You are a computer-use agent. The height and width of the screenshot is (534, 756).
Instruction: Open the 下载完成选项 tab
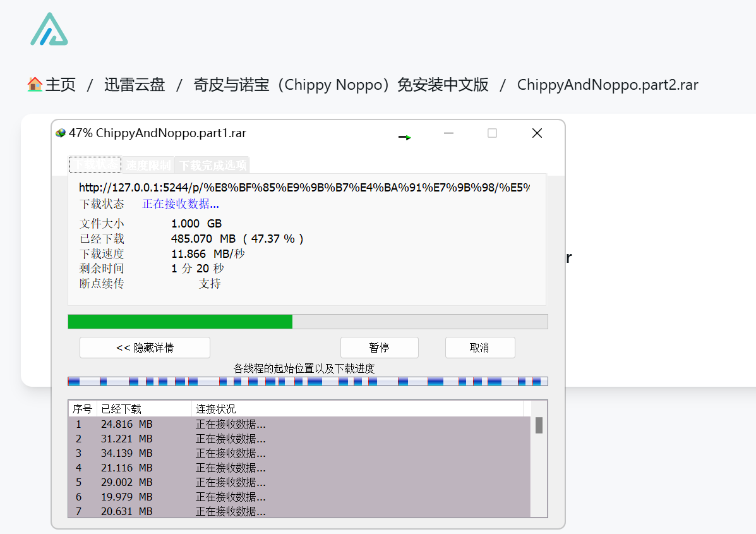coord(213,165)
